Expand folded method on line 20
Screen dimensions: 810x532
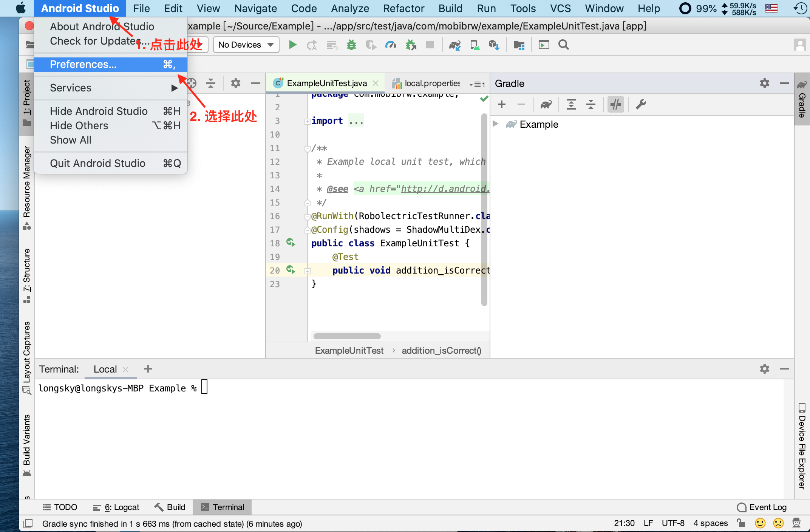[x=308, y=271]
